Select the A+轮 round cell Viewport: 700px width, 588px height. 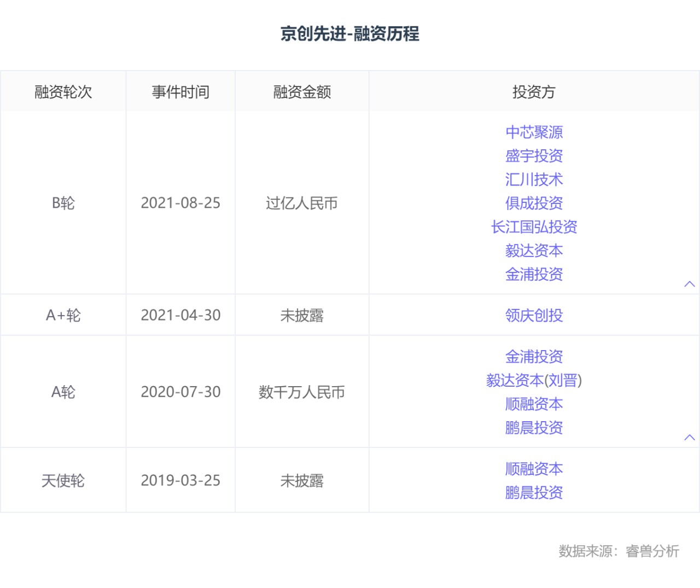[x=63, y=315]
